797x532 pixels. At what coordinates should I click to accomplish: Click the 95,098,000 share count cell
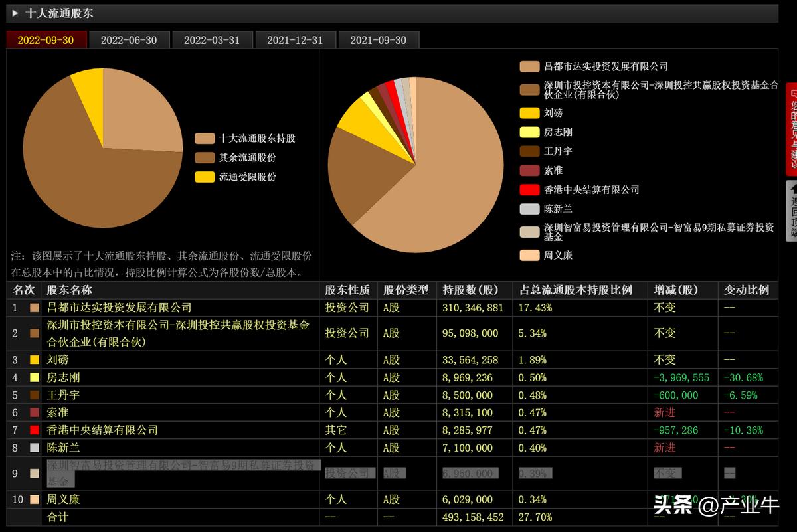470,333
